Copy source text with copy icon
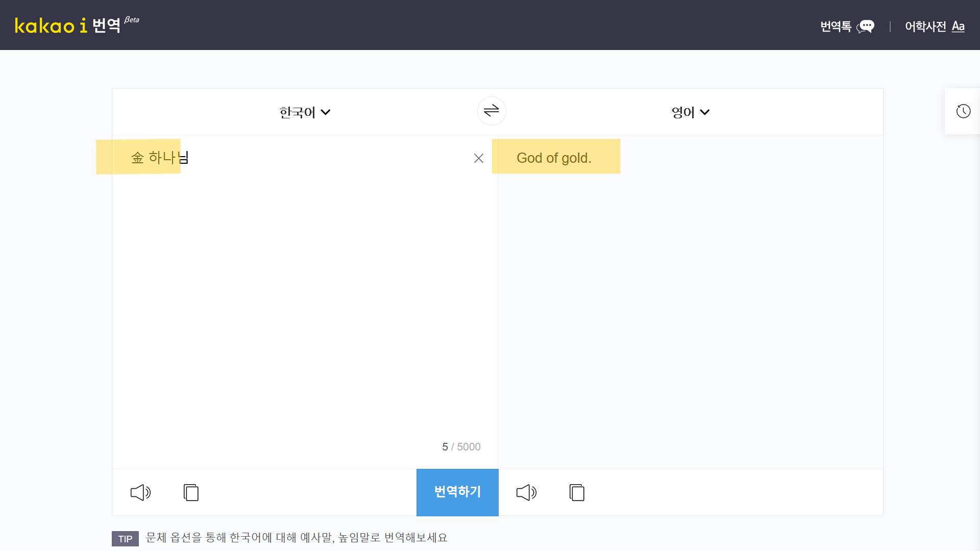 tap(191, 492)
